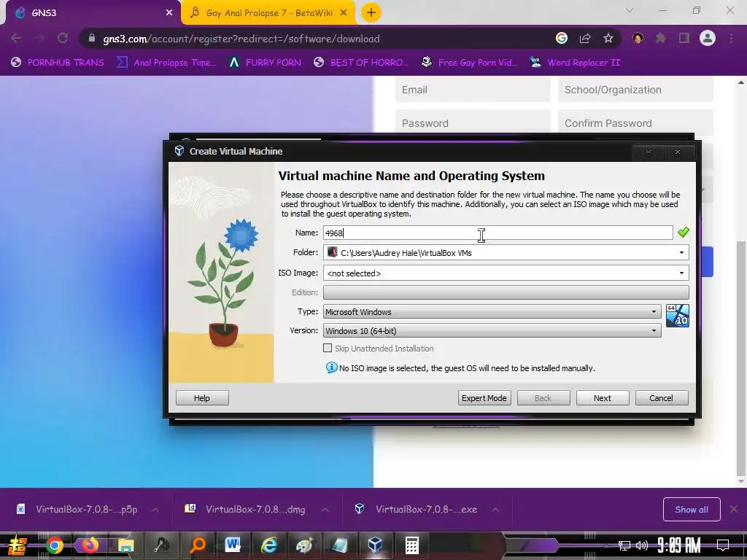
Task: Open the ISO Image dropdown
Action: coord(682,273)
